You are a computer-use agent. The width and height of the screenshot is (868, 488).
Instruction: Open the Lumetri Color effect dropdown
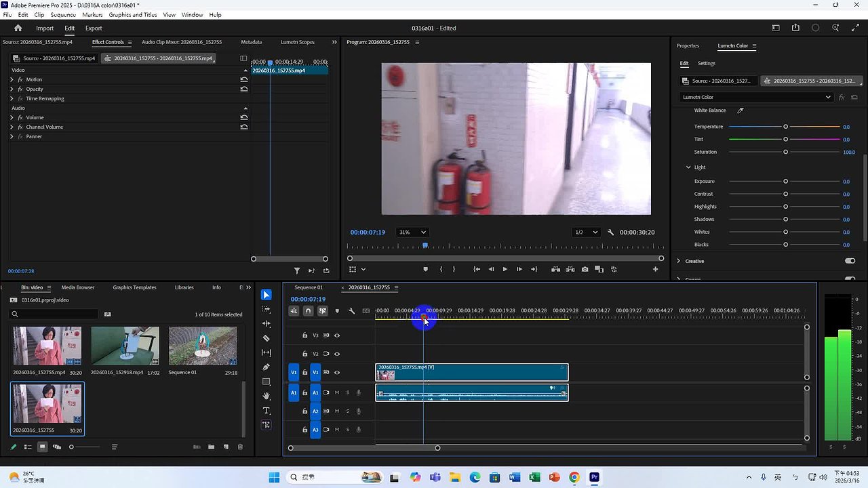(x=755, y=97)
